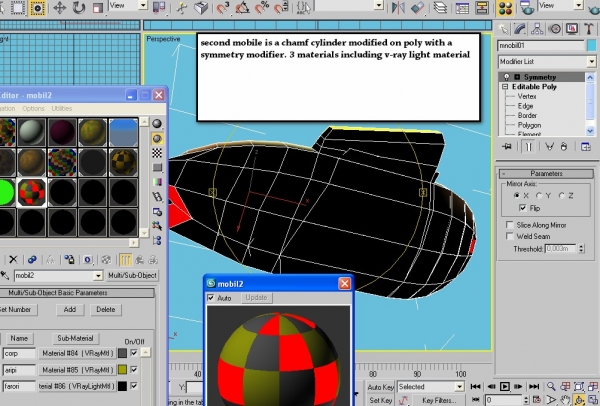The width and height of the screenshot is (600, 406).
Task: Click the Add sub-material button
Action: 70,310
